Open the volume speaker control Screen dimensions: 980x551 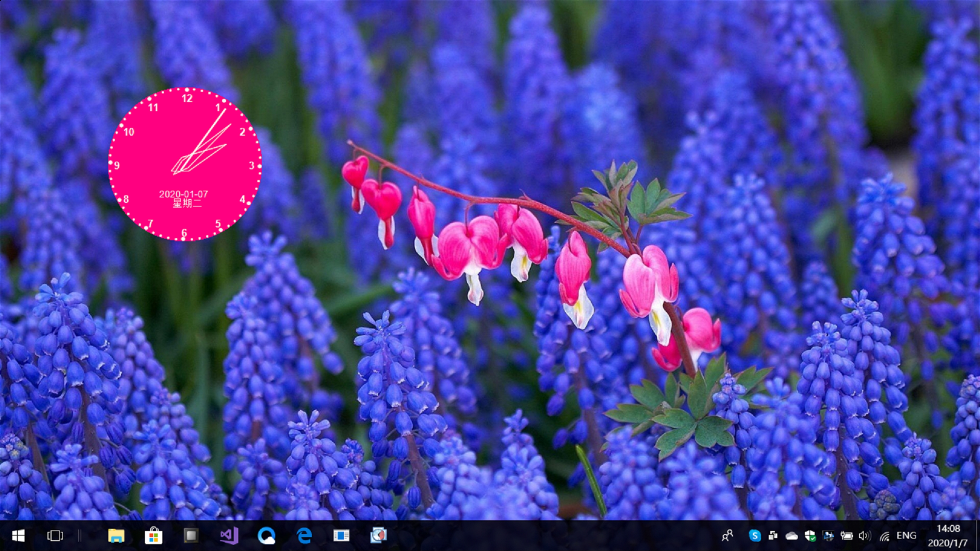(x=864, y=536)
